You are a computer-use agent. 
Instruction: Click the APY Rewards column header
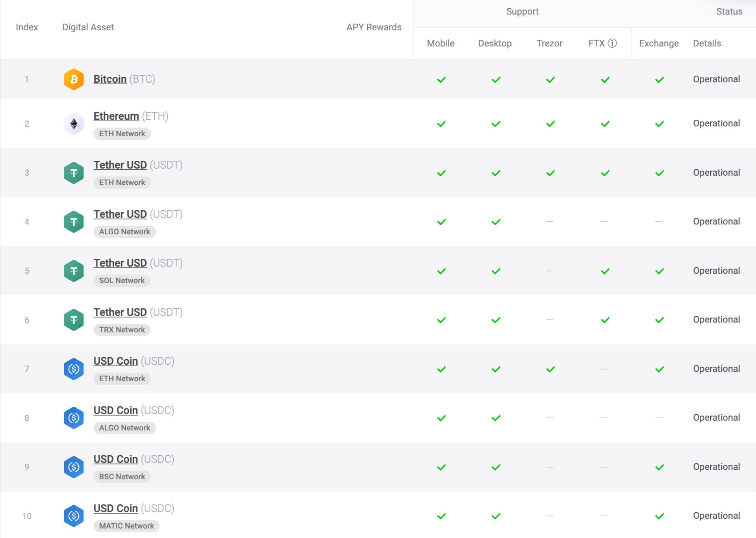[x=374, y=27]
